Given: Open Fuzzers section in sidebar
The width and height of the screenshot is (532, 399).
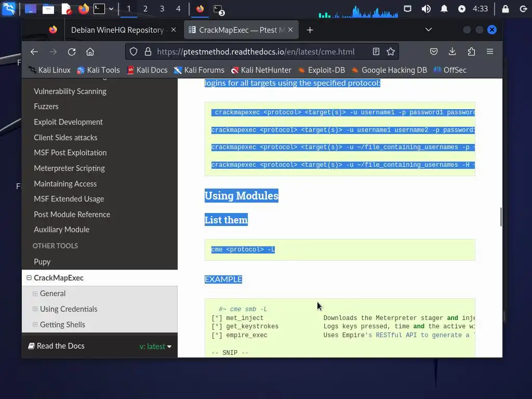Looking at the screenshot, I should (x=46, y=107).
